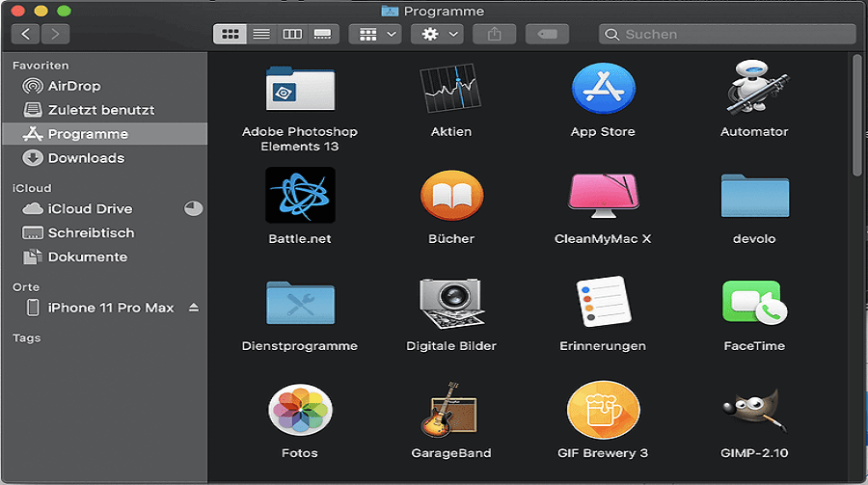Switch to column view
Viewport: 868px width, 485px height.
(292, 34)
